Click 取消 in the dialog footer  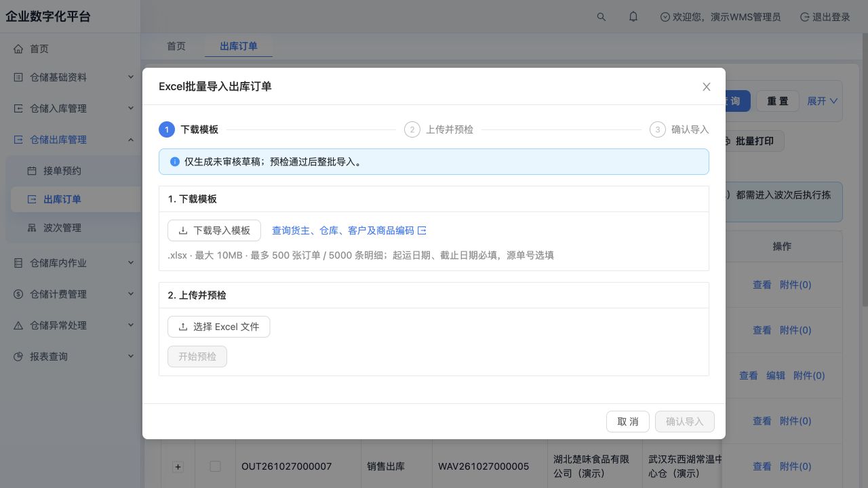pos(628,422)
